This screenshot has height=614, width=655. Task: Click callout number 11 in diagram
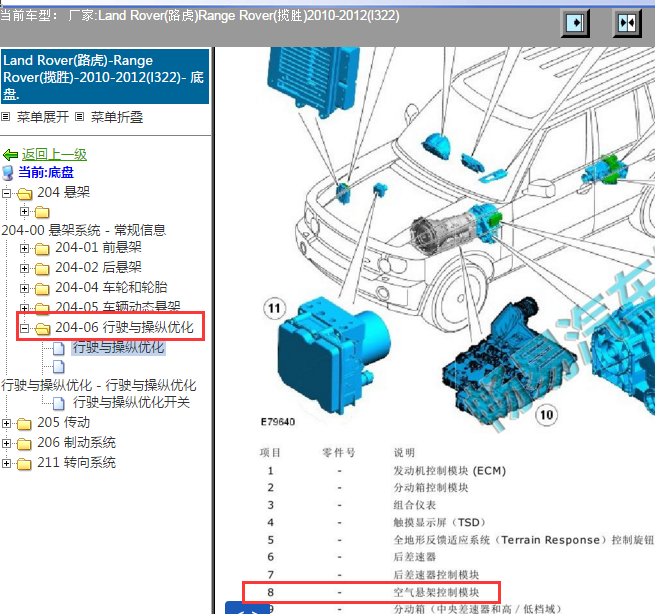click(274, 308)
